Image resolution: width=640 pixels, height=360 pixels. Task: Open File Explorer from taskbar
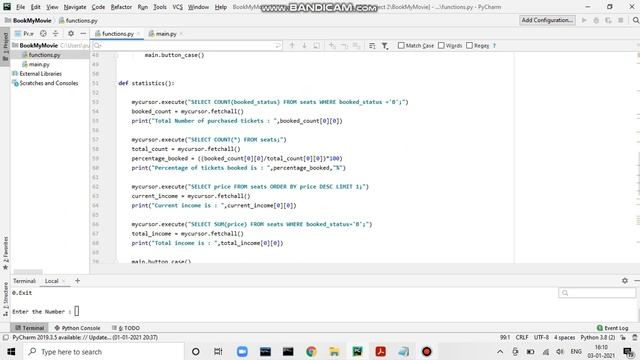[x=334, y=351]
